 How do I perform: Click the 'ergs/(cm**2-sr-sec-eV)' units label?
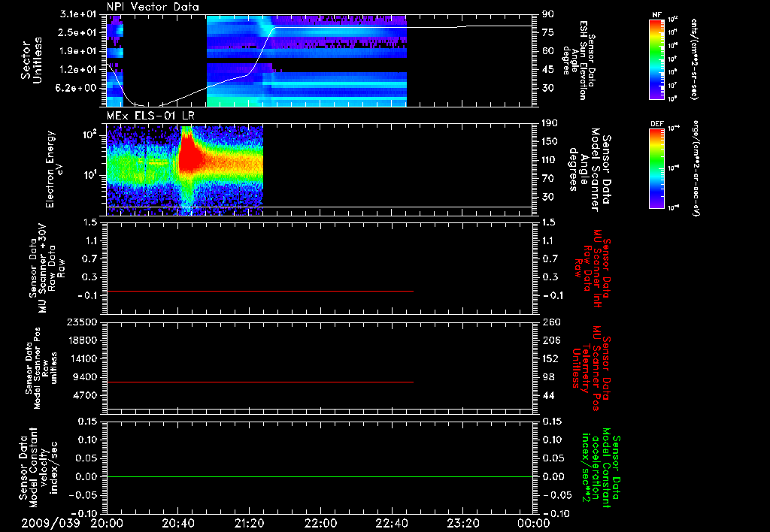(696, 168)
